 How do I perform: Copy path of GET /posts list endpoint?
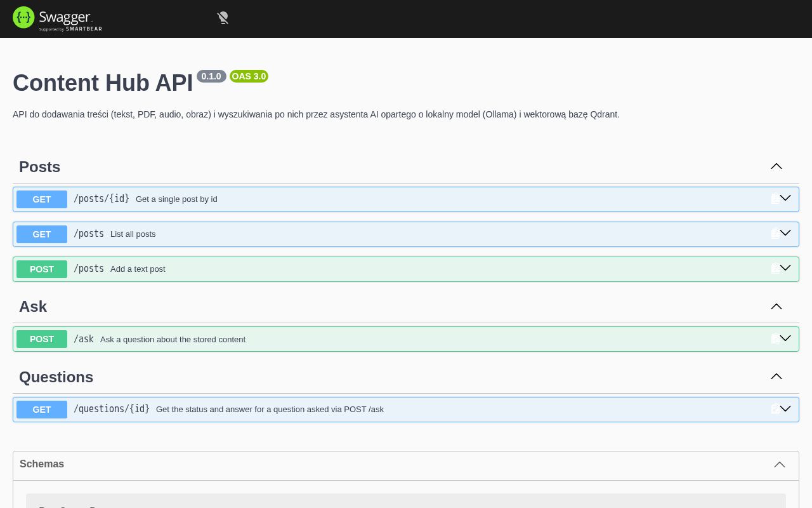[x=775, y=234]
